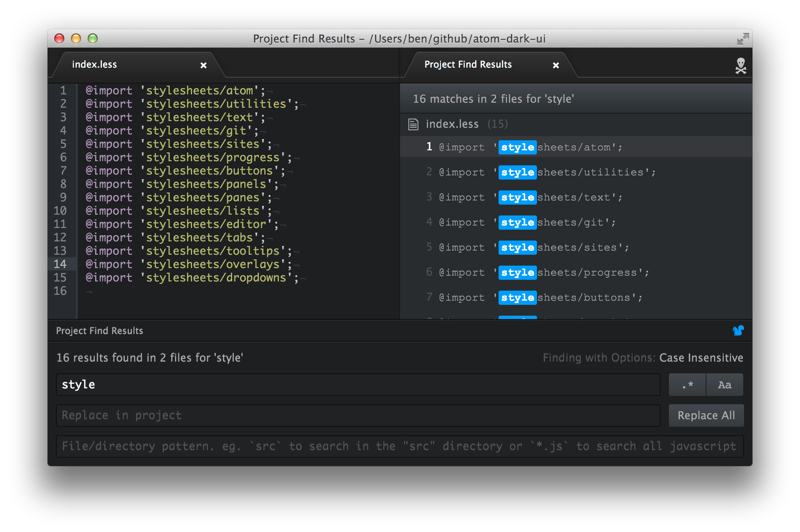The width and height of the screenshot is (800, 532).
Task: Click the File/directory pattern field
Action: (x=400, y=446)
